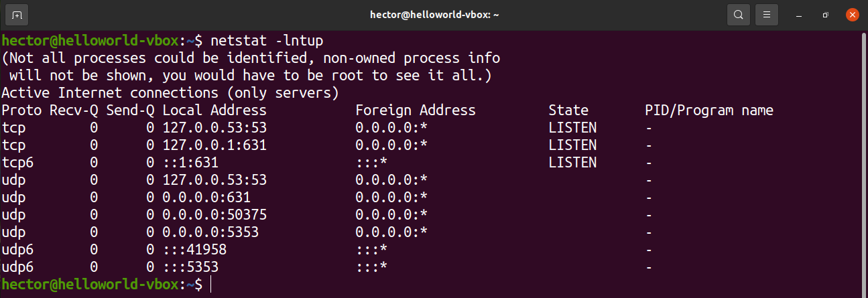The width and height of the screenshot is (868, 298).
Task: Click 'Active Internet connections' output line
Action: coord(170,93)
